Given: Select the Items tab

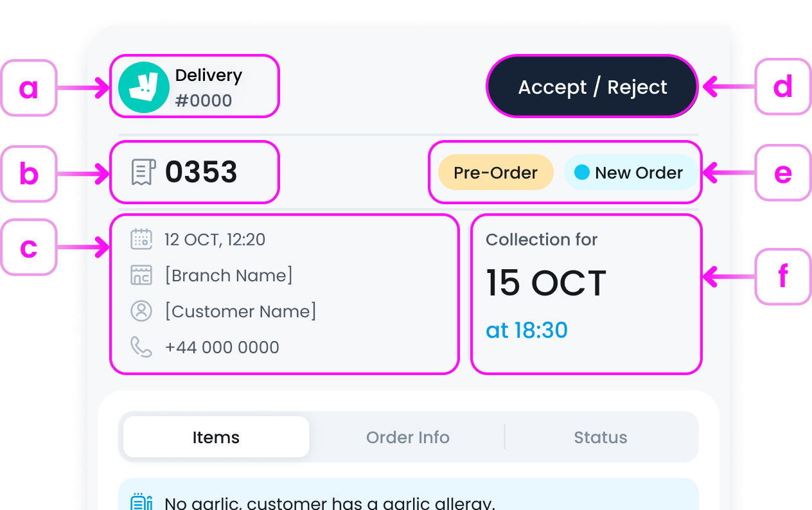Looking at the screenshot, I should [x=216, y=437].
